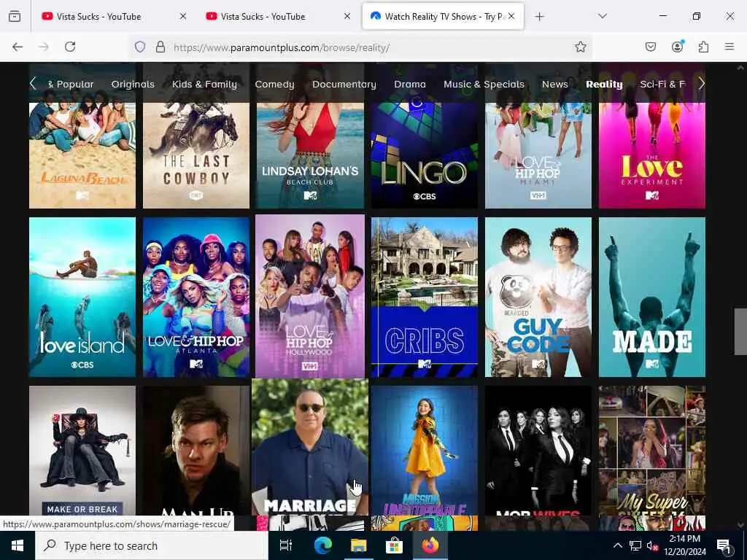Go back with the browser back arrow
Screen dimensions: 747x560
click(18, 47)
